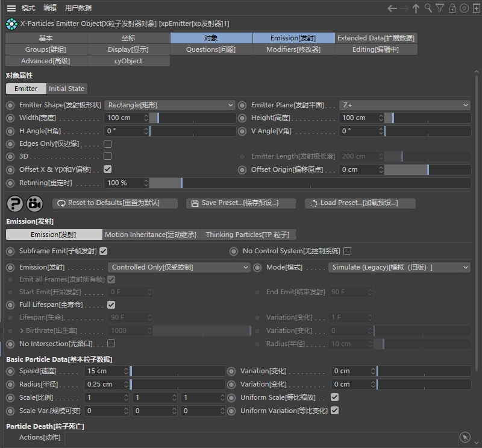Click the Emitter Shape animation dot
Screen dimensions: 482x448
click(x=10, y=106)
